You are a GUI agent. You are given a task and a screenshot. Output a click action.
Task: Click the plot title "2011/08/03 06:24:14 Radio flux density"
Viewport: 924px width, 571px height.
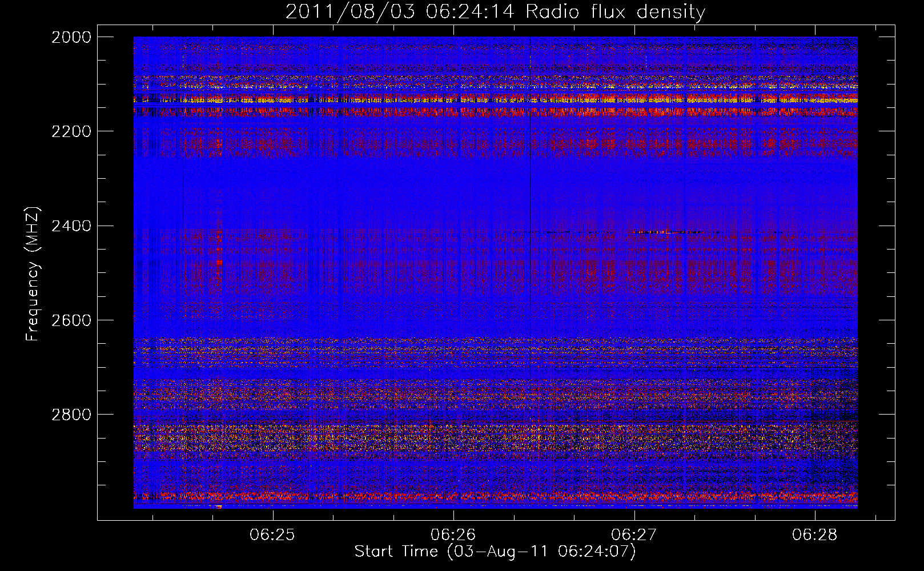(x=495, y=11)
